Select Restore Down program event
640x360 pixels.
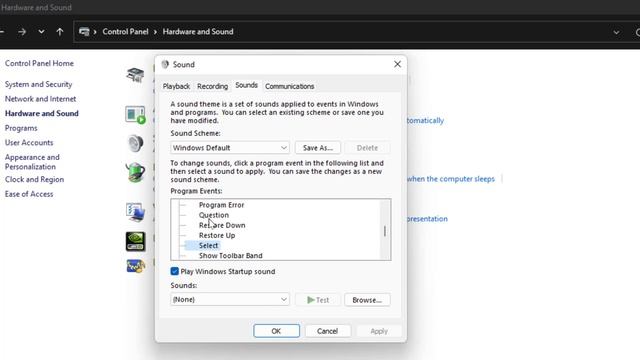(x=222, y=225)
